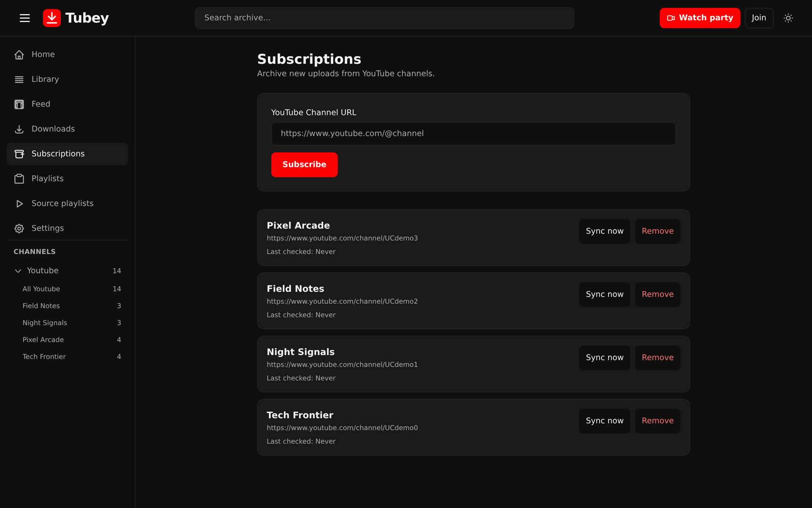Click the Tech Frontier card title
Screen dimensions: 812x508
coord(300,415)
